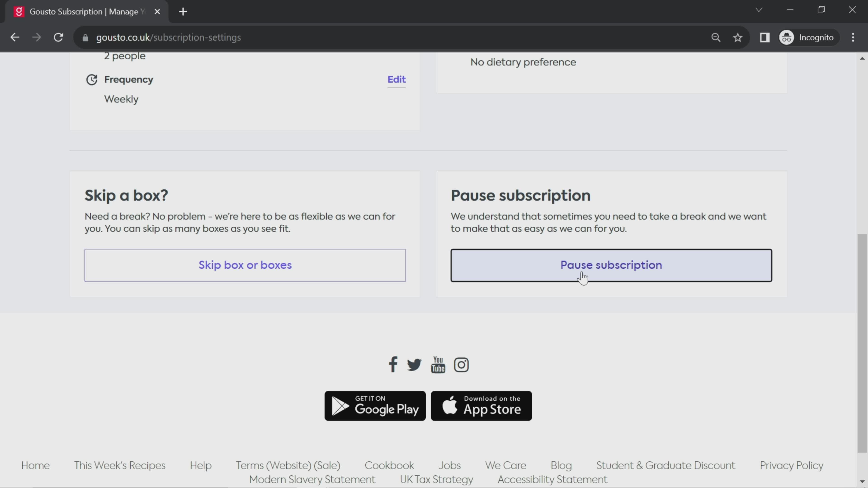The width and height of the screenshot is (868, 488).
Task: Navigate to the Home menu item
Action: click(35, 466)
